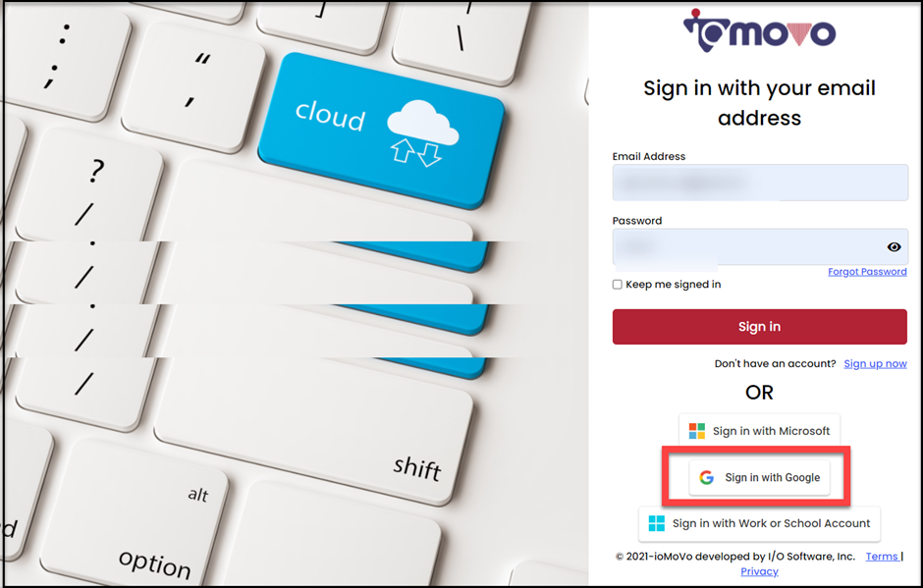Click the Work or School Windows icon
Screen dimensions: 923x588
(656, 523)
